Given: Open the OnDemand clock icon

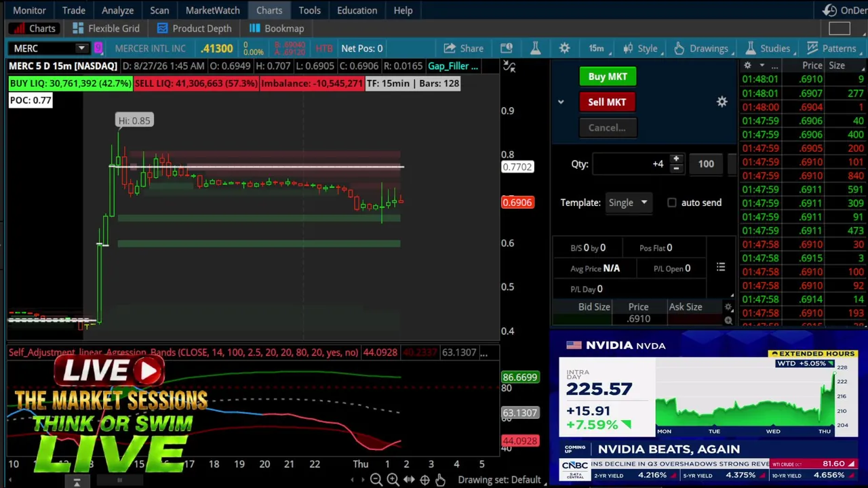Looking at the screenshot, I should (829, 10).
